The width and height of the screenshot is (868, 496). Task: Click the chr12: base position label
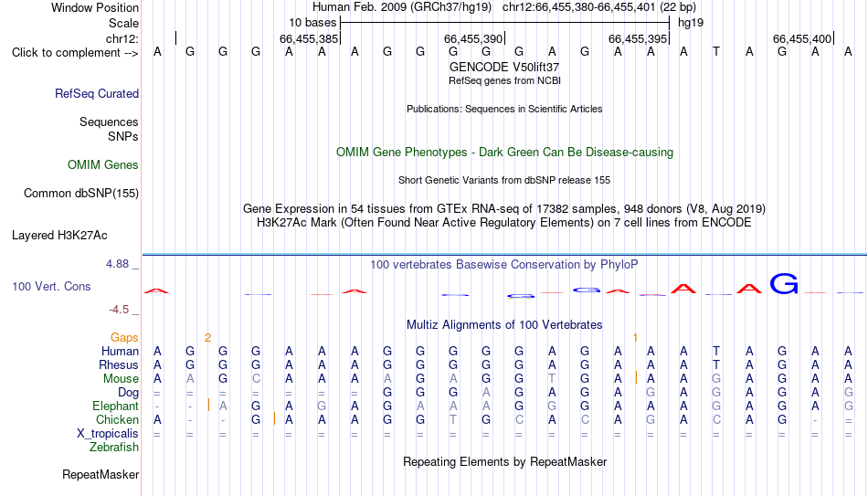tap(122, 38)
